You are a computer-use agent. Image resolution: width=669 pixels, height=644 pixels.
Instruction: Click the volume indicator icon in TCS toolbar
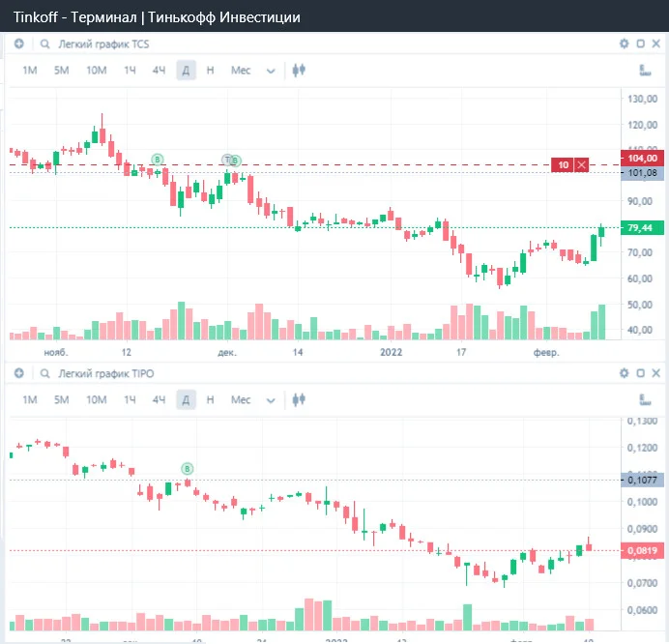click(x=645, y=71)
